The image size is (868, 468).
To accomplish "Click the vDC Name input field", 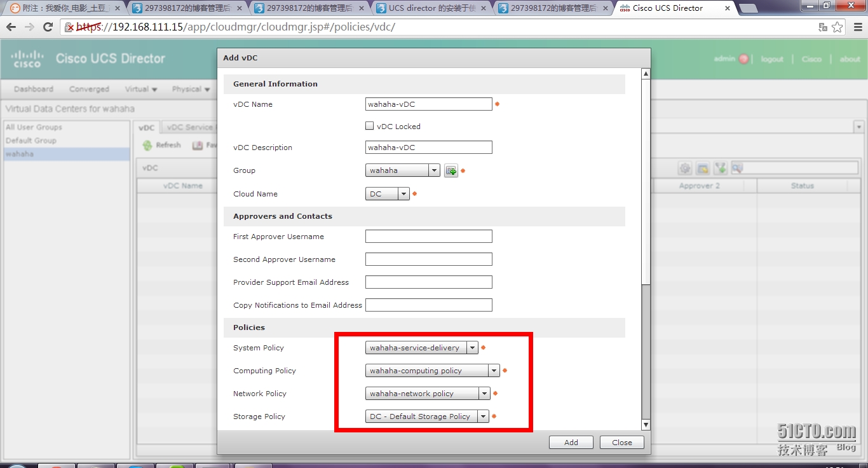I will click(x=429, y=104).
